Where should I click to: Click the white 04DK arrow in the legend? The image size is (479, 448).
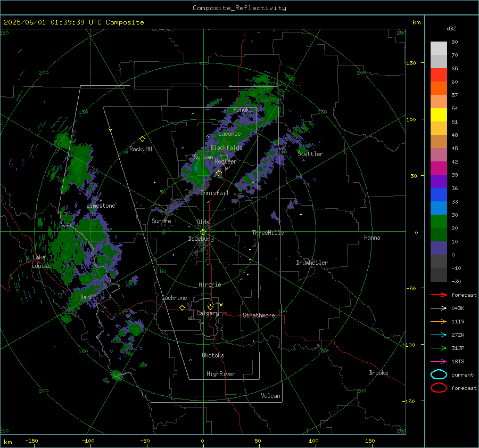(439, 308)
